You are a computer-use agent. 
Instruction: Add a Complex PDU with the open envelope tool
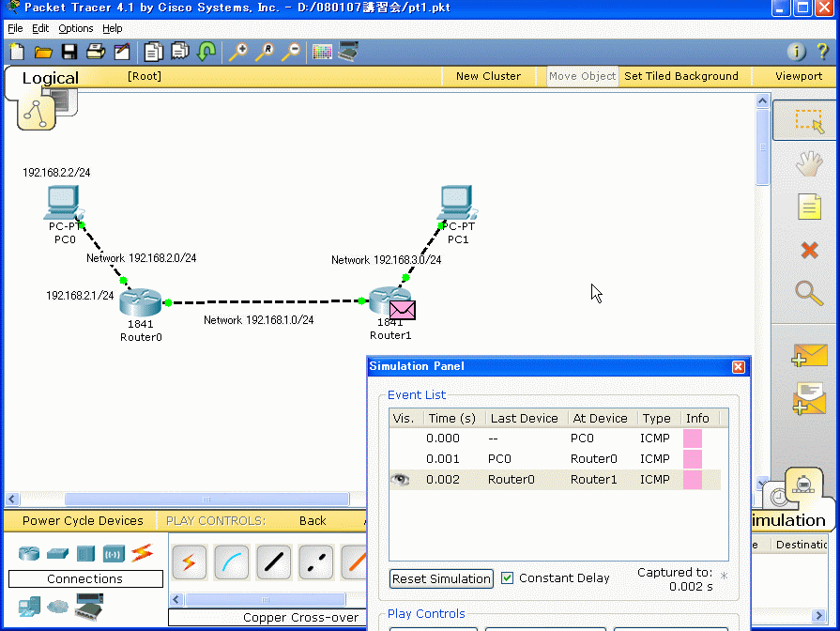pyautogui.click(x=809, y=398)
